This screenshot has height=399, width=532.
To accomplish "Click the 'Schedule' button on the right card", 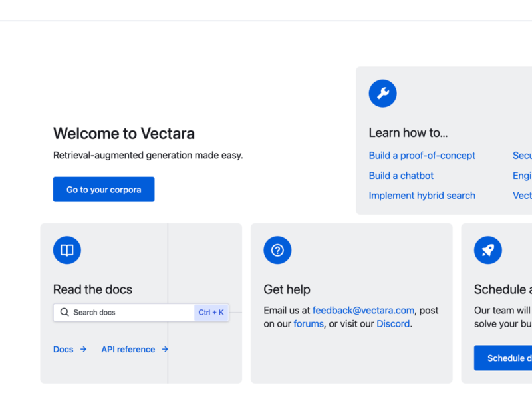I will pyautogui.click(x=503, y=358).
